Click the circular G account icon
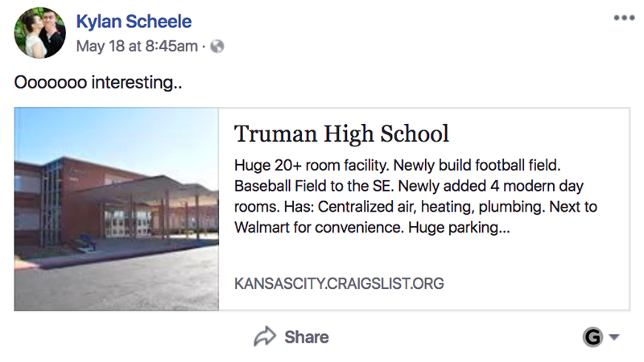644x362 pixels. [x=592, y=337]
